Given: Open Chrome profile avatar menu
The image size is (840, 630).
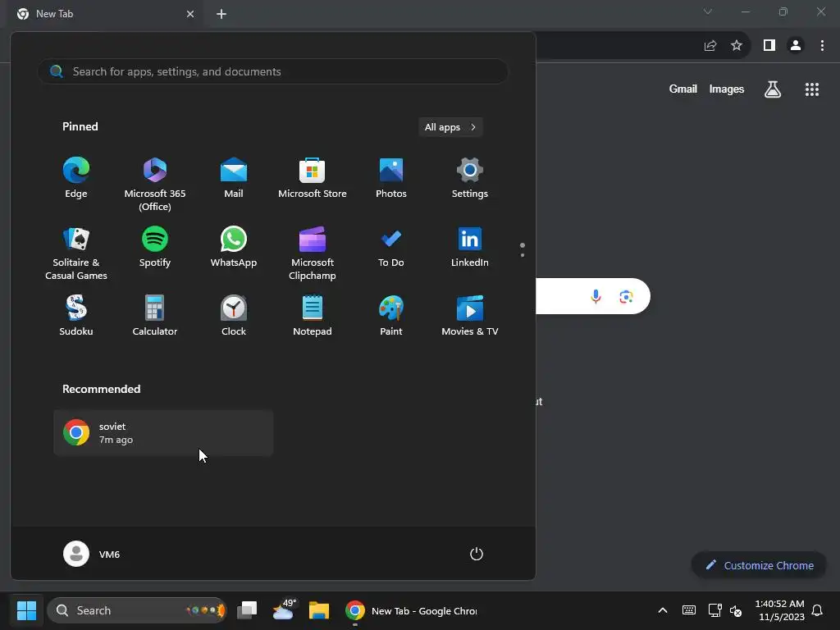Looking at the screenshot, I should [796, 46].
